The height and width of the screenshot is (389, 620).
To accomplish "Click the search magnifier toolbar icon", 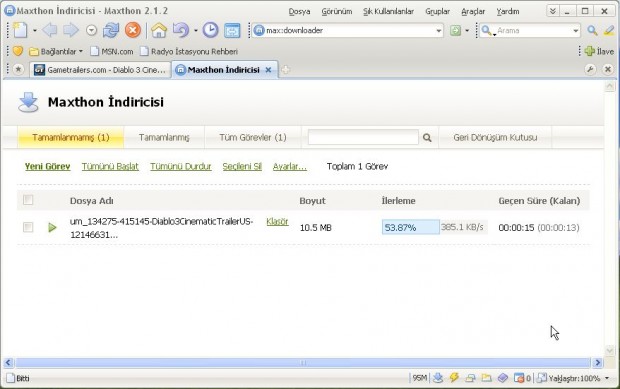I will pyautogui.click(x=592, y=30).
